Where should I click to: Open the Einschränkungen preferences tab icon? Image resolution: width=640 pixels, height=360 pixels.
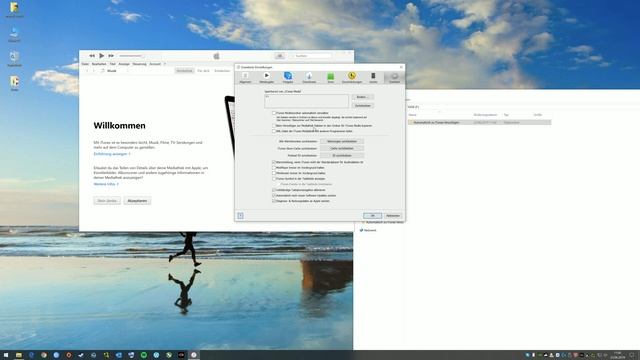point(352,76)
